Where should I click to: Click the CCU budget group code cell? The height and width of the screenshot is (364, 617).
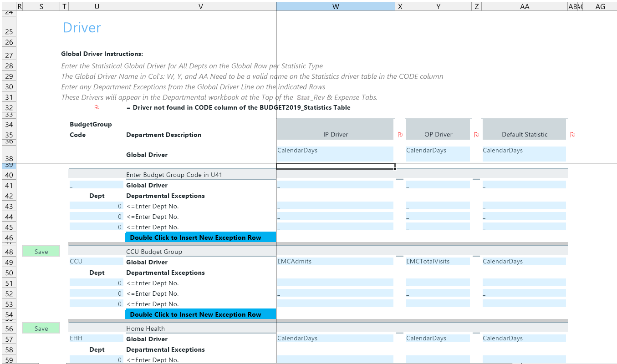[96, 262]
